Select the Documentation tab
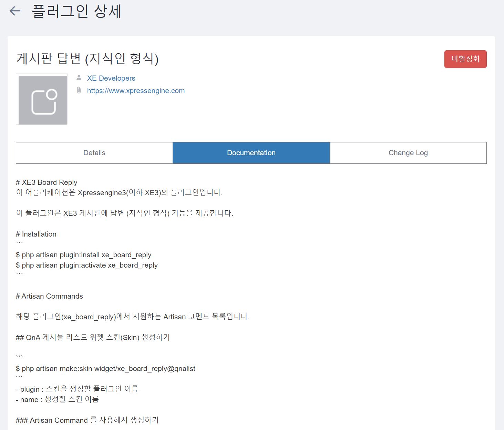The image size is (504, 430). [251, 153]
